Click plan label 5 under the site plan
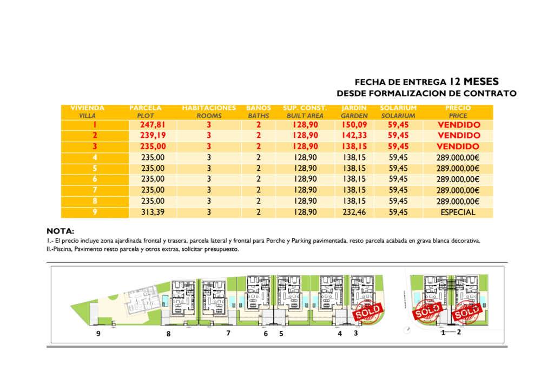 (281, 334)
